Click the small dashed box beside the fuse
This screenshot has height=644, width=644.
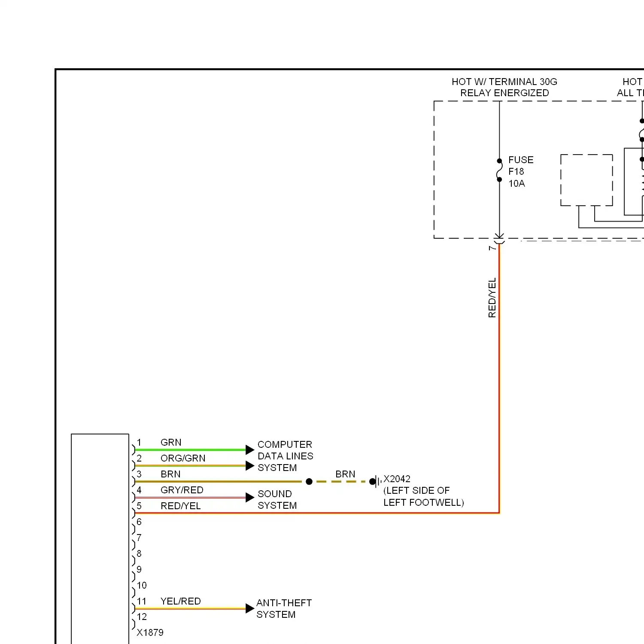coord(586,180)
